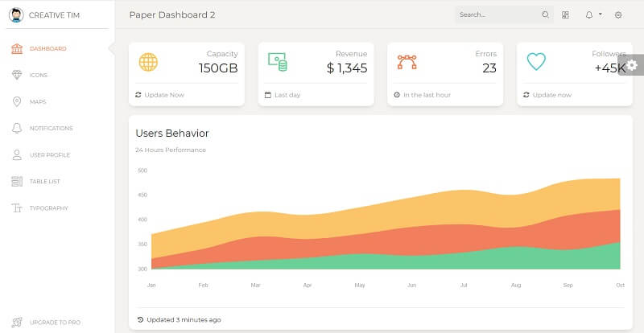Screen dimensions: 644x333
Task: Click the Capacity globe icon
Action: [x=148, y=62]
